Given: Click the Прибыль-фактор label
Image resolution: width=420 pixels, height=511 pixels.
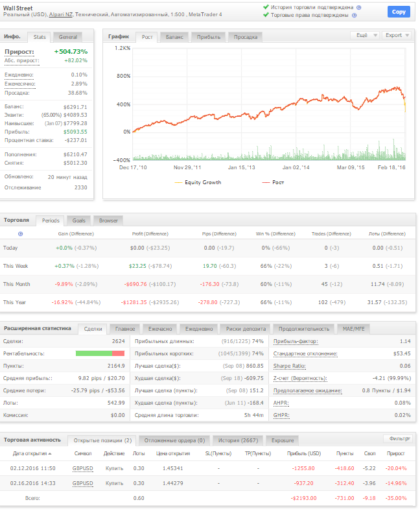Looking at the screenshot, I should (296, 342).
